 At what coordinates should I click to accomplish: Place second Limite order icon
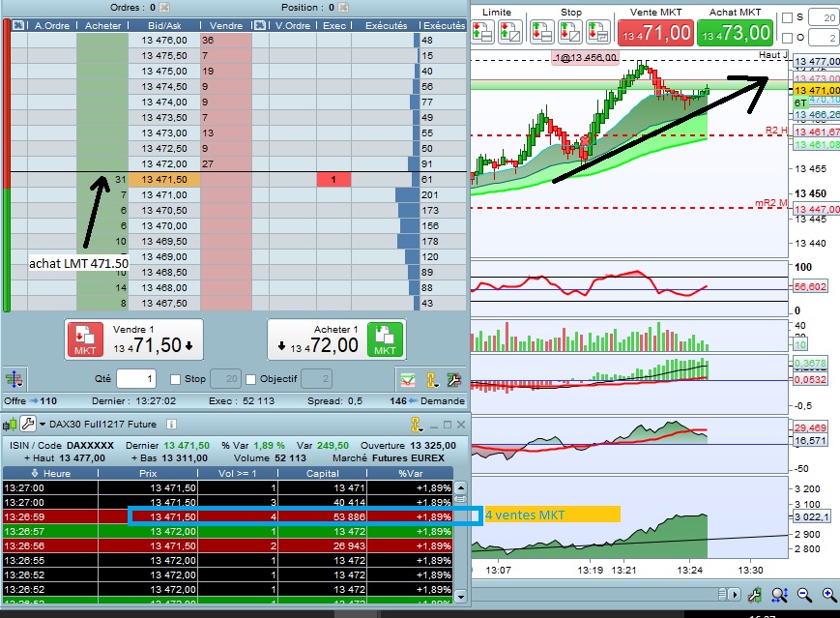point(509,32)
